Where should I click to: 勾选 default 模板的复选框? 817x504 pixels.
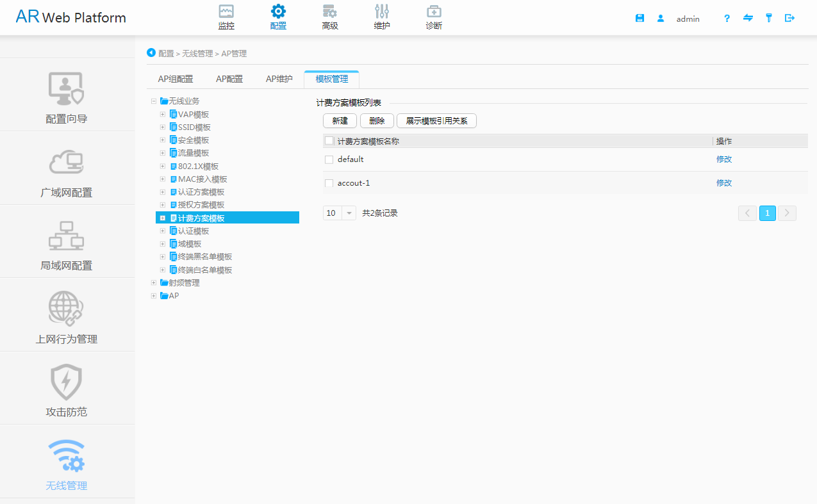tap(329, 159)
